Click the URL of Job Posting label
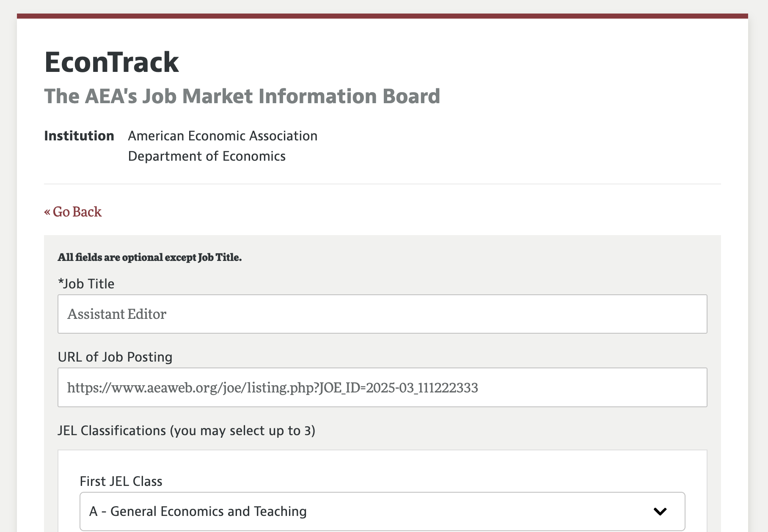768x532 pixels. [115, 357]
